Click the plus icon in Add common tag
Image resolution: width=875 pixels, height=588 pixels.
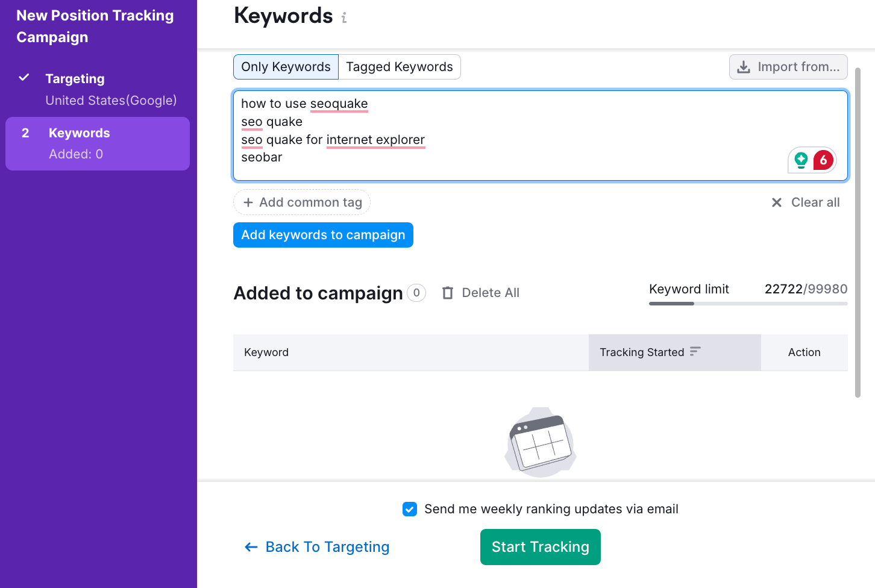click(248, 202)
